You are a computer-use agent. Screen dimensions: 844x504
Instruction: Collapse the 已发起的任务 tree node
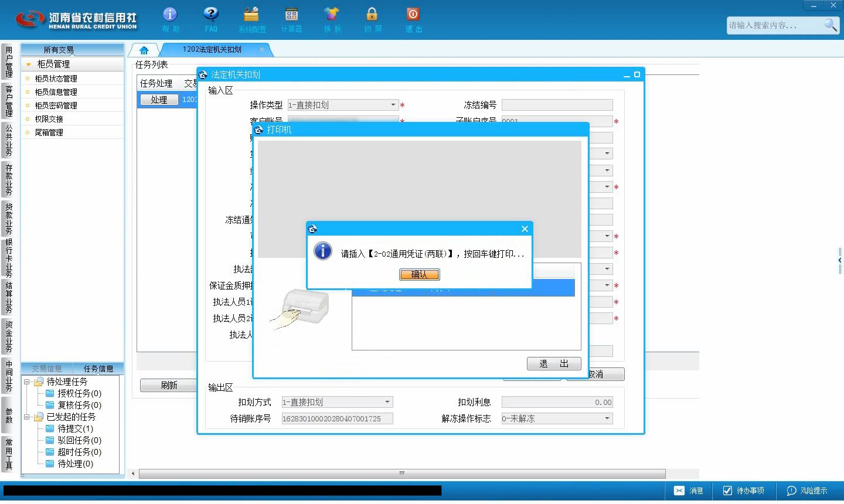click(x=26, y=417)
